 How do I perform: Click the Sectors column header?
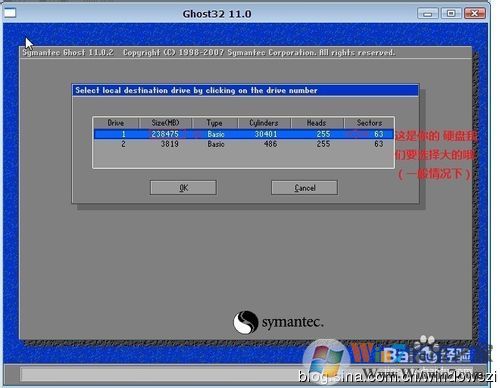point(369,123)
